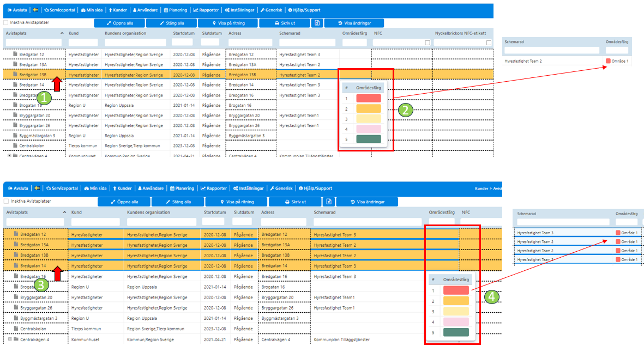The width and height of the screenshot is (644, 346).
Task: Open the Planering menu in upper menu bar
Action: (x=176, y=10)
